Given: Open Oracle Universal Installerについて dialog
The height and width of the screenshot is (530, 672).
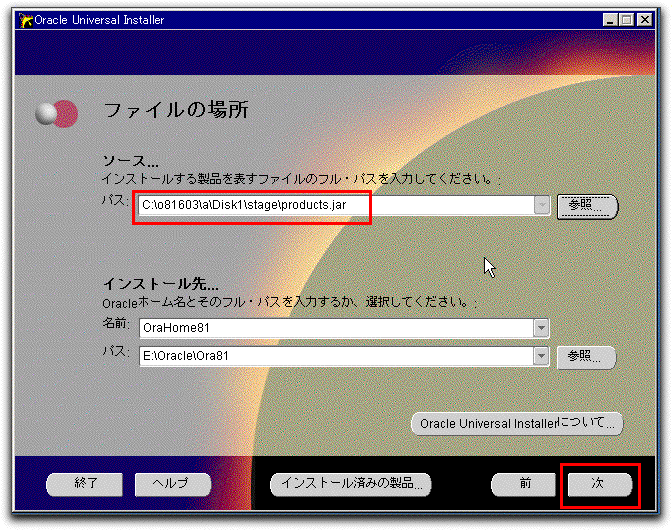Looking at the screenshot, I should [517, 423].
